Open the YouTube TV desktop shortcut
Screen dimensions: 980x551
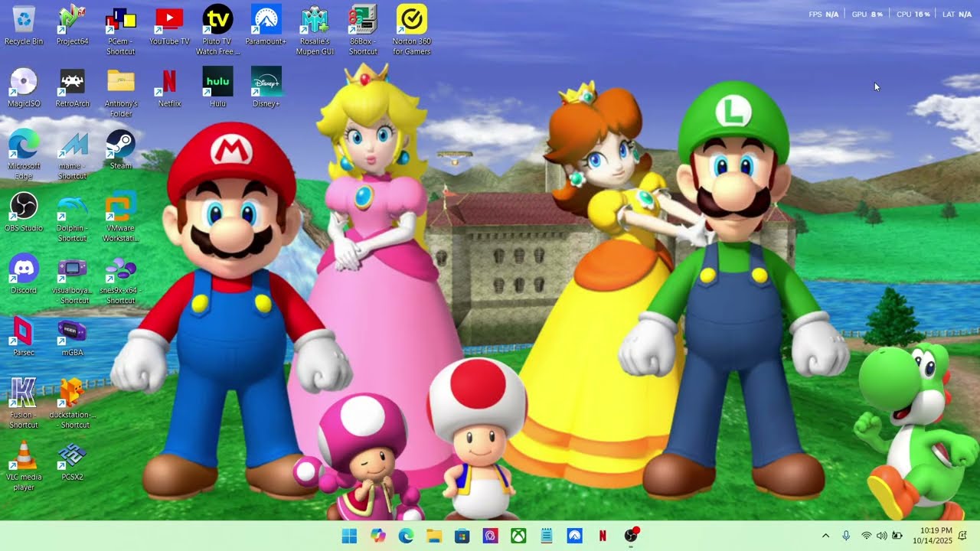169,25
